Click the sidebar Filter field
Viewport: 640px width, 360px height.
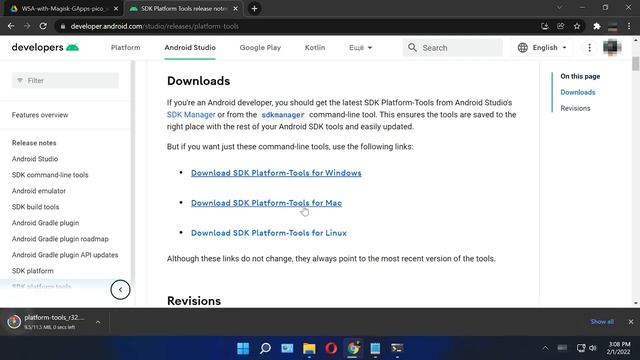pyautogui.click(x=65, y=80)
